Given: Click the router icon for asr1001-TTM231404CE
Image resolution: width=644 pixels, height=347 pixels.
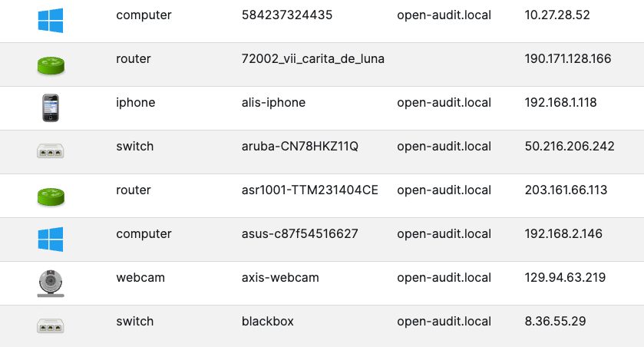Looking at the screenshot, I should click(x=51, y=196).
